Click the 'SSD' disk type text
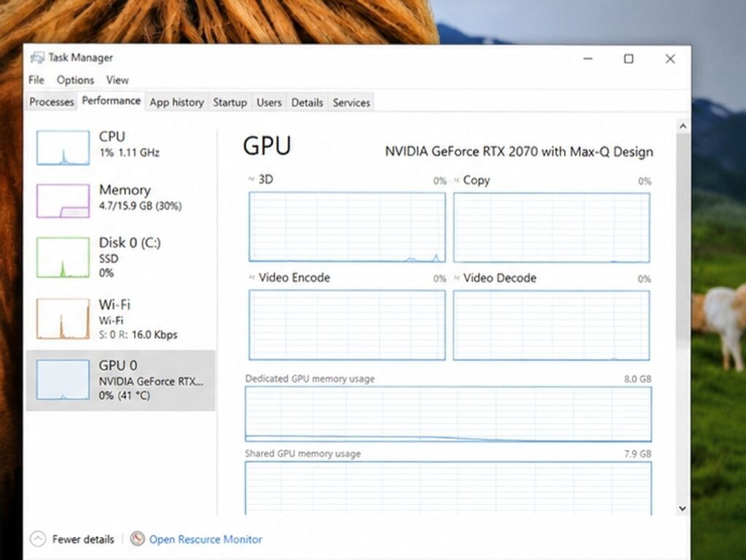The width and height of the screenshot is (746, 560). tap(109, 259)
